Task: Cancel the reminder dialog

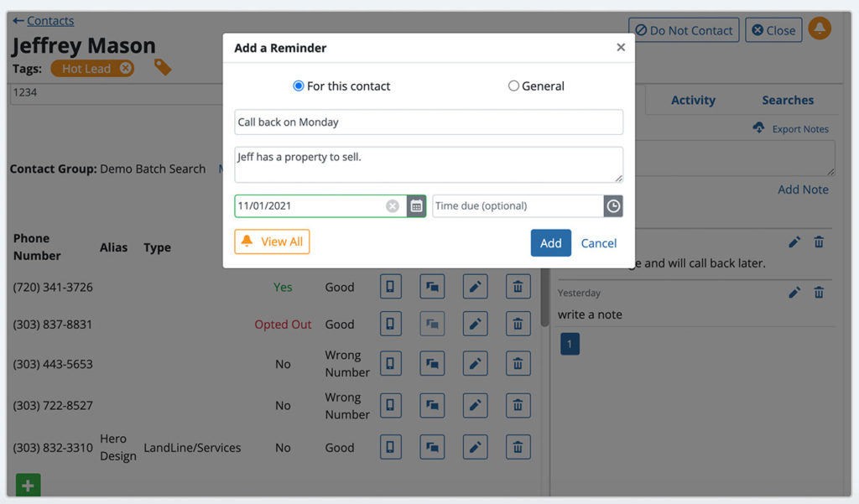Action: coord(599,243)
